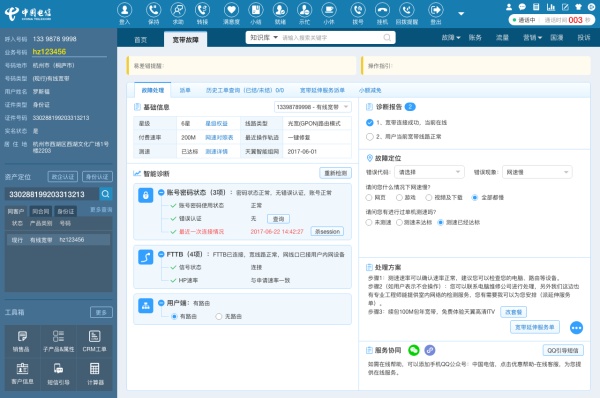Switch to the 首页 tab
Viewport: 600px width, 398px height.
(140, 40)
